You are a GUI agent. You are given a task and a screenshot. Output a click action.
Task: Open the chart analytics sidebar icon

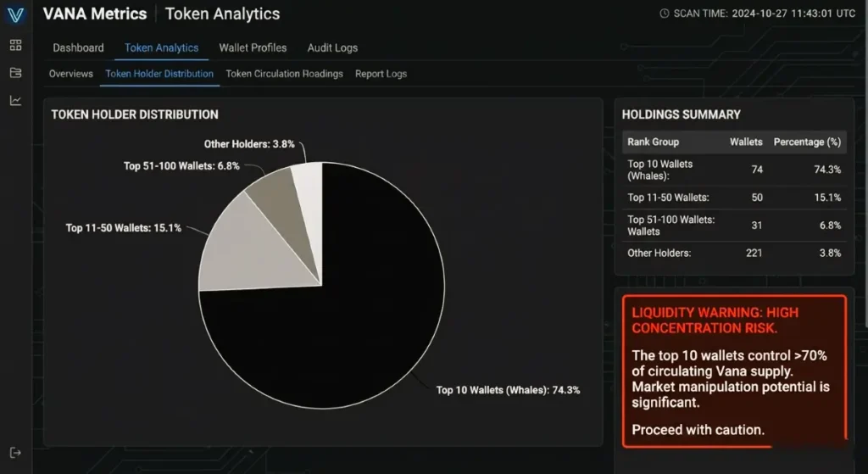15,100
